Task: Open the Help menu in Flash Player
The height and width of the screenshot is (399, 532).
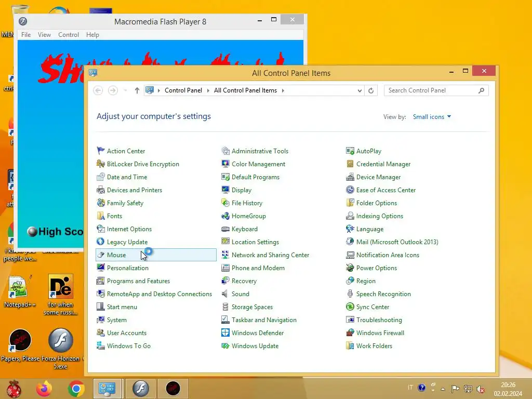Action: pyautogui.click(x=92, y=35)
